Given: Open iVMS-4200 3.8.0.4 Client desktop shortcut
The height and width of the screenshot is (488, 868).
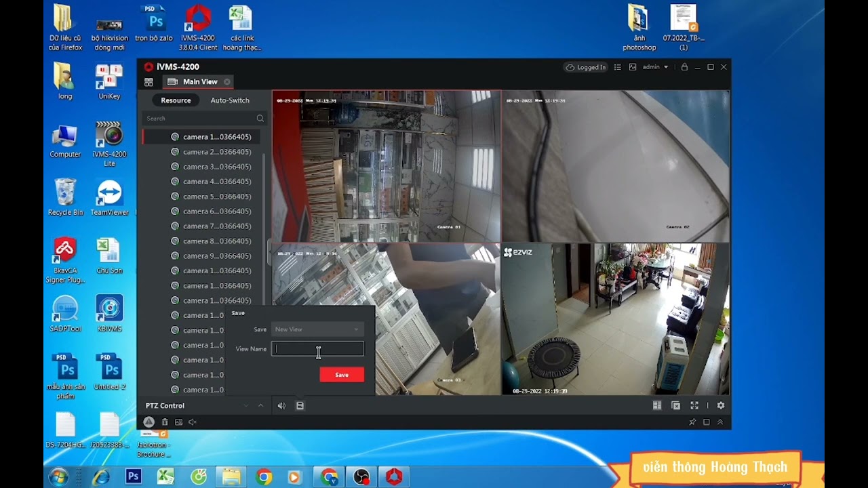Looking at the screenshot, I should [198, 28].
